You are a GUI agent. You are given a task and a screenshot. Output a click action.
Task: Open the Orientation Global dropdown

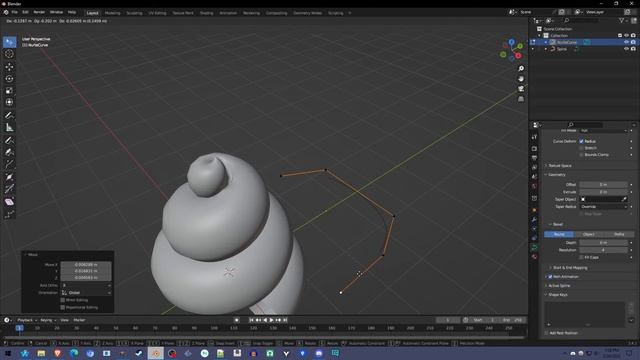[x=86, y=293]
